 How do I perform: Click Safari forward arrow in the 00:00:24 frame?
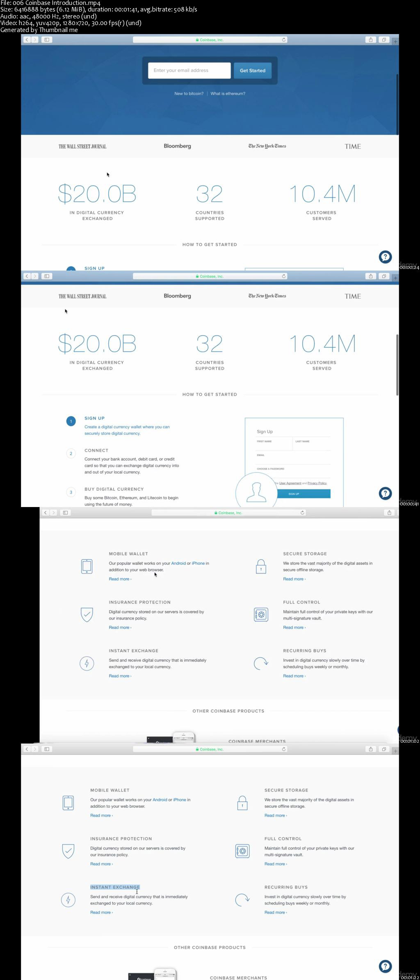click(35, 40)
